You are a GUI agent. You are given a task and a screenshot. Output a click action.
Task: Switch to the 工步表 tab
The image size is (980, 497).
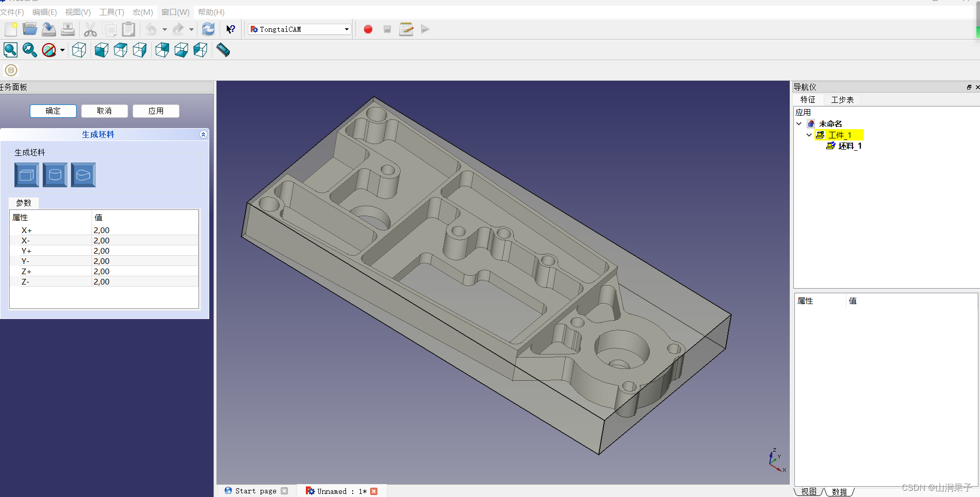tap(842, 99)
